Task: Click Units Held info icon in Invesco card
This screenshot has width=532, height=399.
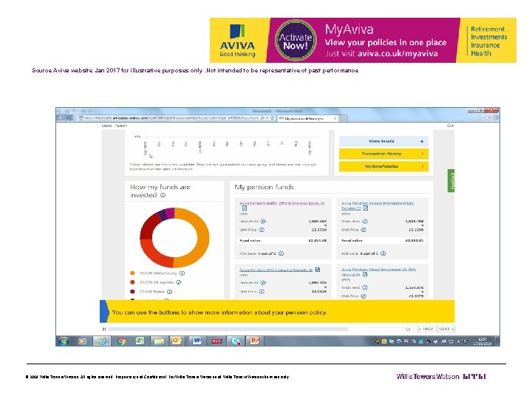Action: pyautogui.click(x=365, y=221)
